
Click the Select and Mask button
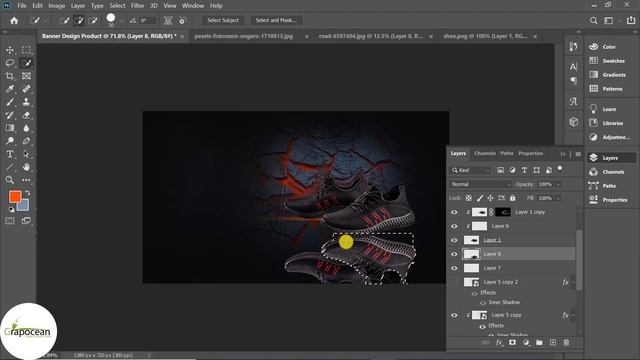click(276, 20)
